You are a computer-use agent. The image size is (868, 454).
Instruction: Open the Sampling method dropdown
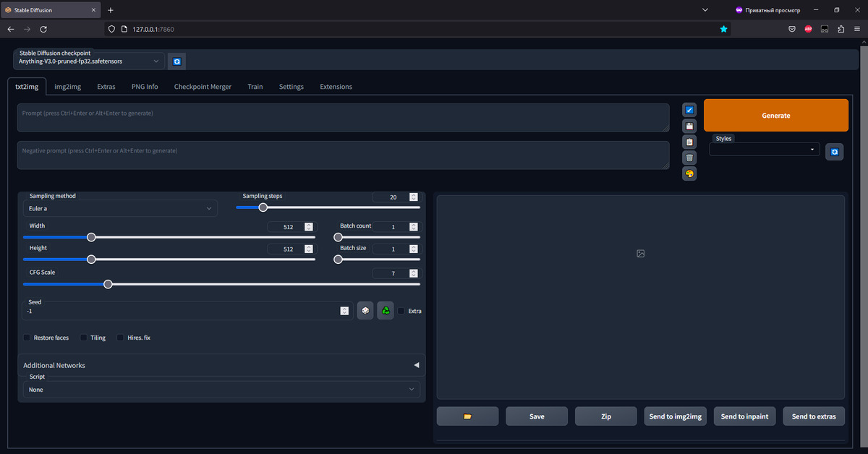pos(119,209)
